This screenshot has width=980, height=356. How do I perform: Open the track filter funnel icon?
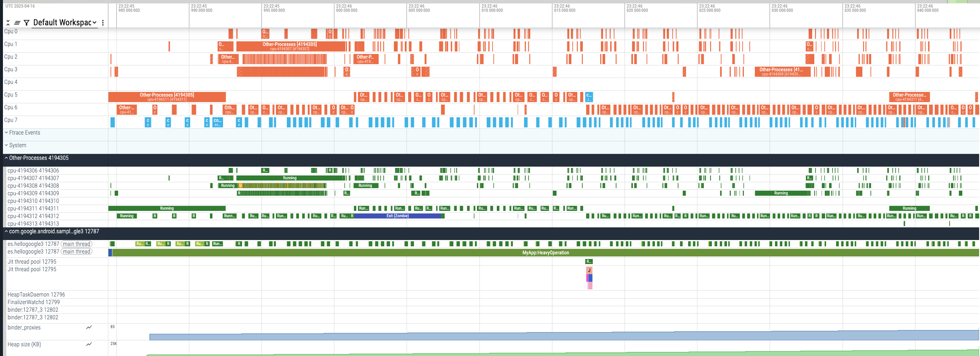click(27, 23)
